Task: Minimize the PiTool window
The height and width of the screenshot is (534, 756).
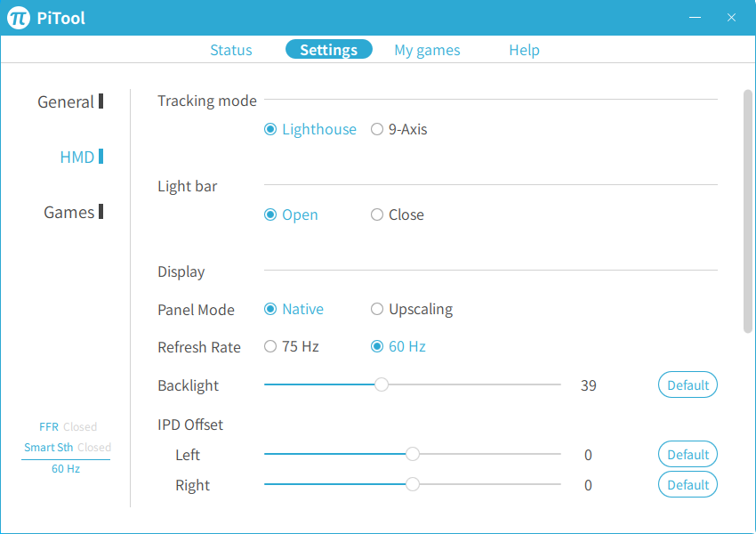Action: pos(695,18)
